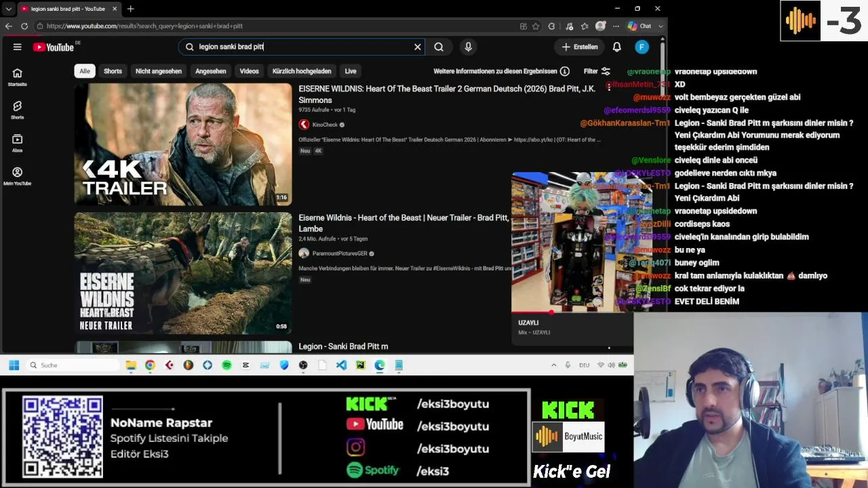868x488 pixels.
Task: Open the YouTube hamburger guide menu
Action: tap(17, 47)
